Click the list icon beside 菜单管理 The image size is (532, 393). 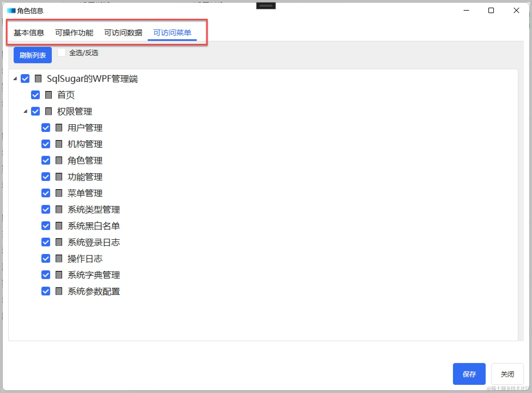tap(59, 193)
